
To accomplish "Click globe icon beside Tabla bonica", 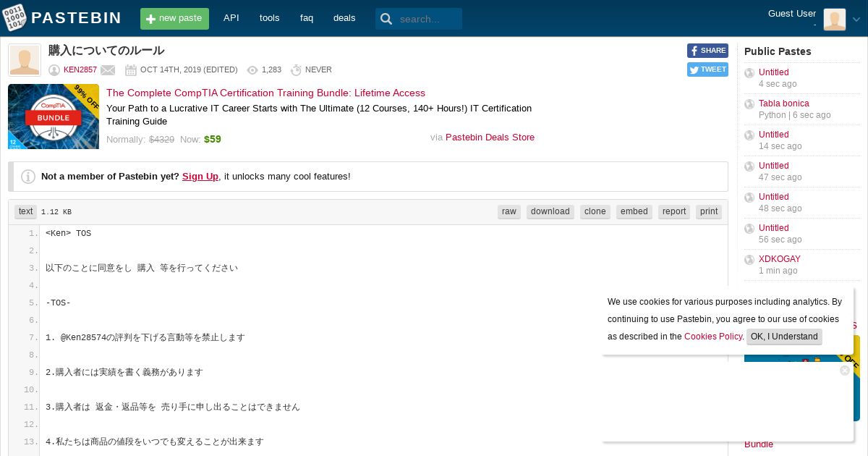I will 749,104.
